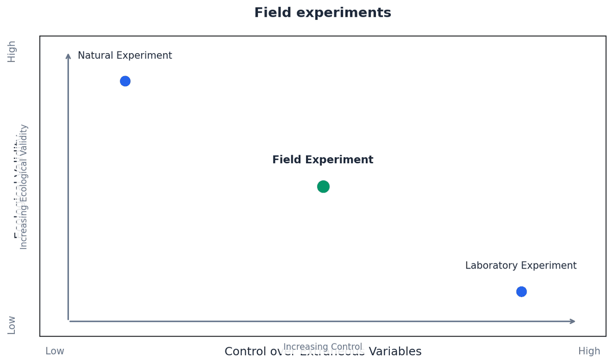Click the "Low" label on the vertical axis
The height and width of the screenshot is (364, 613).
[11, 325]
